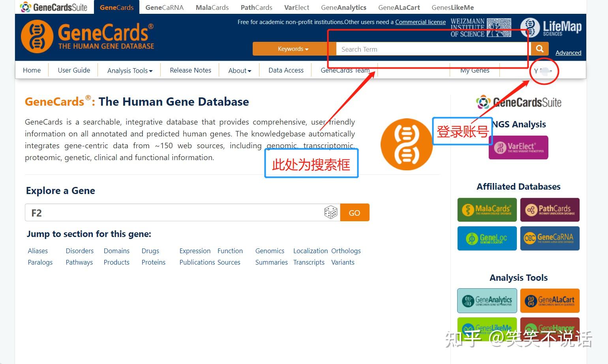608x364 pixels.
Task: Expand the About menu
Action: click(239, 70)
